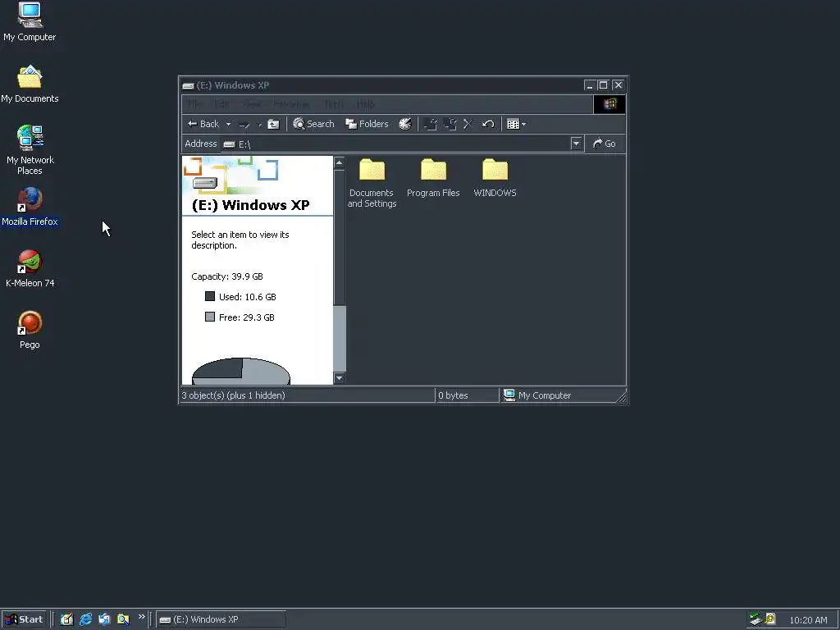
Task: Open the File menu
Action: [x=195, y=104]
